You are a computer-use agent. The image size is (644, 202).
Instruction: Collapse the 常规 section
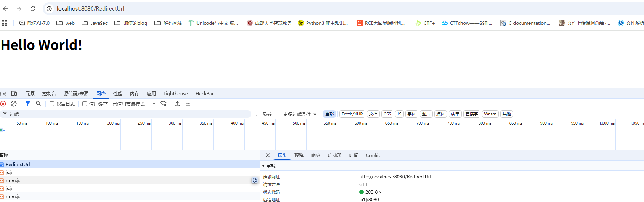pyautogui.click(x=263, y=166)
